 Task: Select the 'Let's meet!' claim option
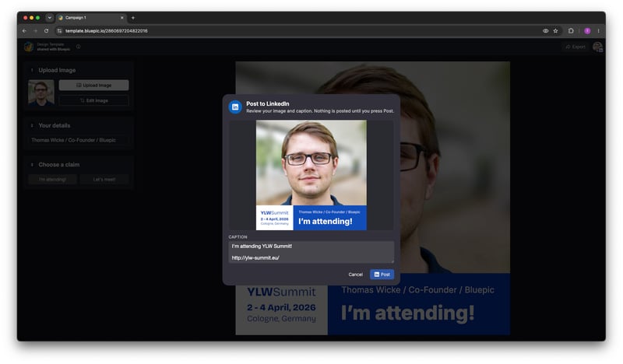click(104, 180)
